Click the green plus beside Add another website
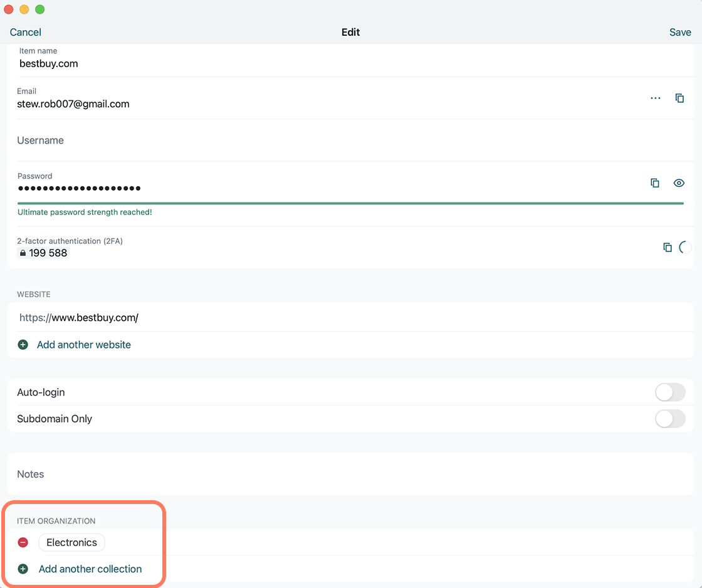This screenshot has width=702, height=588. tap(23, 344)
